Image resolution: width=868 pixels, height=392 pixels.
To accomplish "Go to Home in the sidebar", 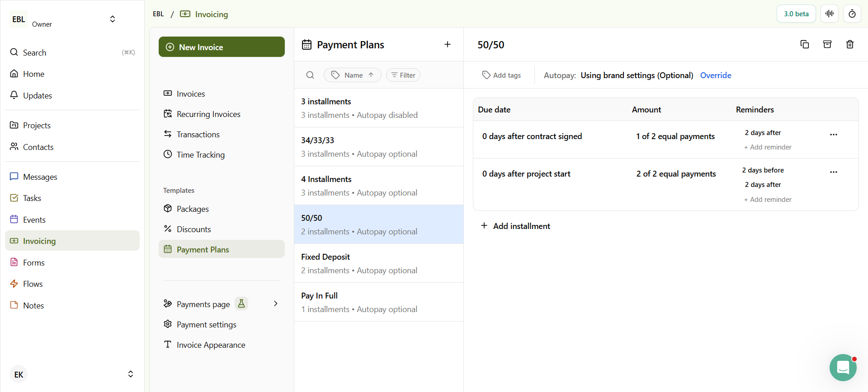I will 72,74.
